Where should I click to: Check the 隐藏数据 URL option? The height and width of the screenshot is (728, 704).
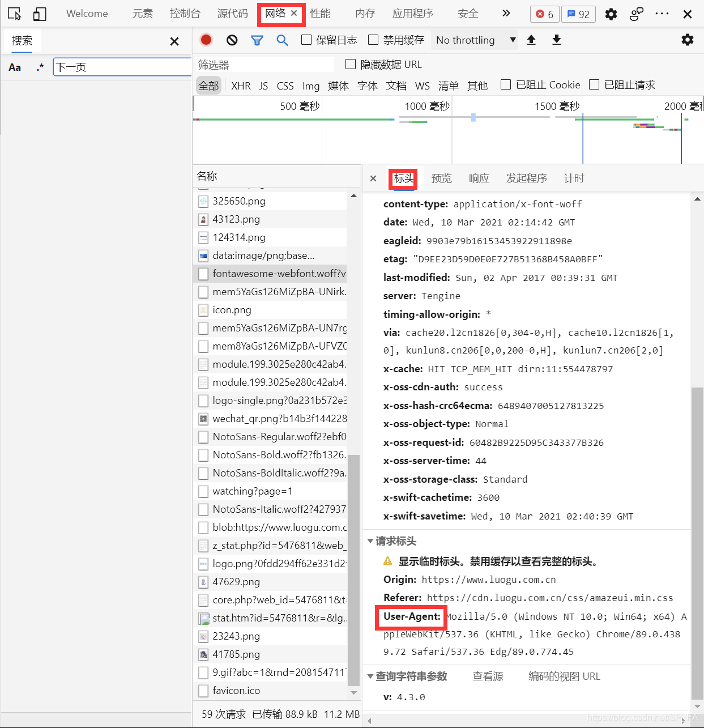pos(351,64)
